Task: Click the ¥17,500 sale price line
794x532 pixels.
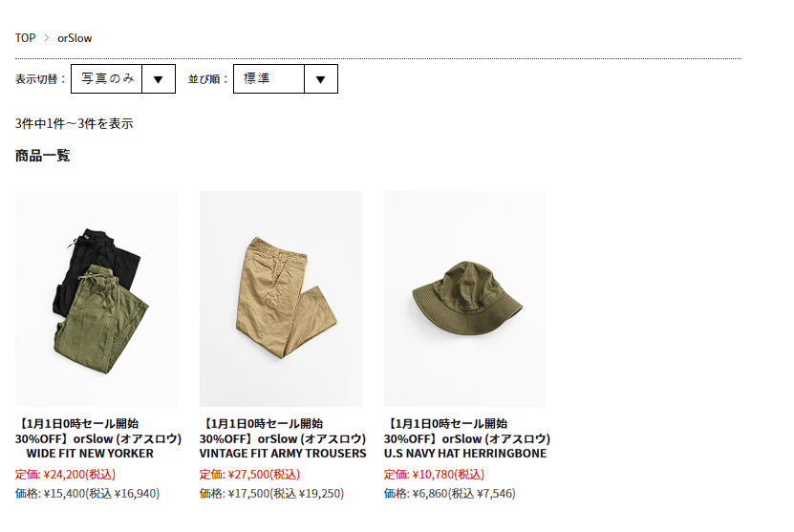Action: [271, 494]
